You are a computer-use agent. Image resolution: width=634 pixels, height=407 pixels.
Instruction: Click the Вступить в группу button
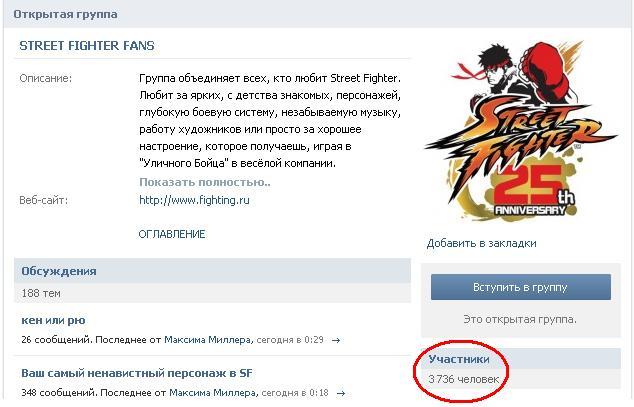pyautogui.click(x=520, y=287)
